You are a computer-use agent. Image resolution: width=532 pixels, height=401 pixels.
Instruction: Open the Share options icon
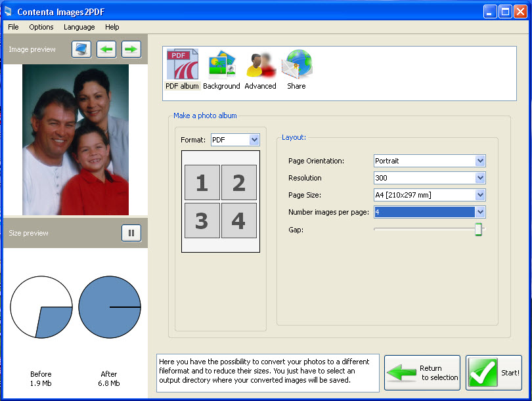point(296,70)
